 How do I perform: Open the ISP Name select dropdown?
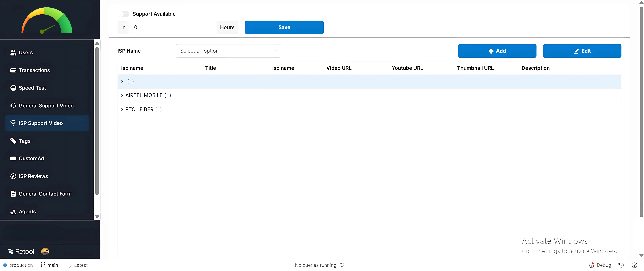228,51
